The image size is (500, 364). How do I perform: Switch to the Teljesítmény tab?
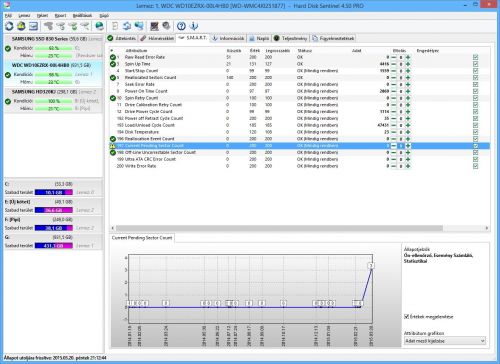(x=291, y=38)
